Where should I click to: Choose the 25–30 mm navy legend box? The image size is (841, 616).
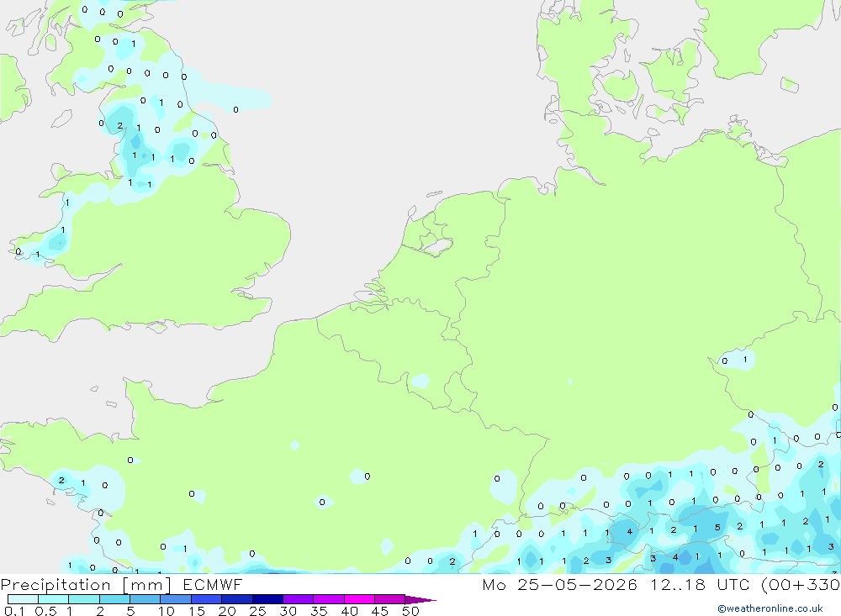coord(267,599)
